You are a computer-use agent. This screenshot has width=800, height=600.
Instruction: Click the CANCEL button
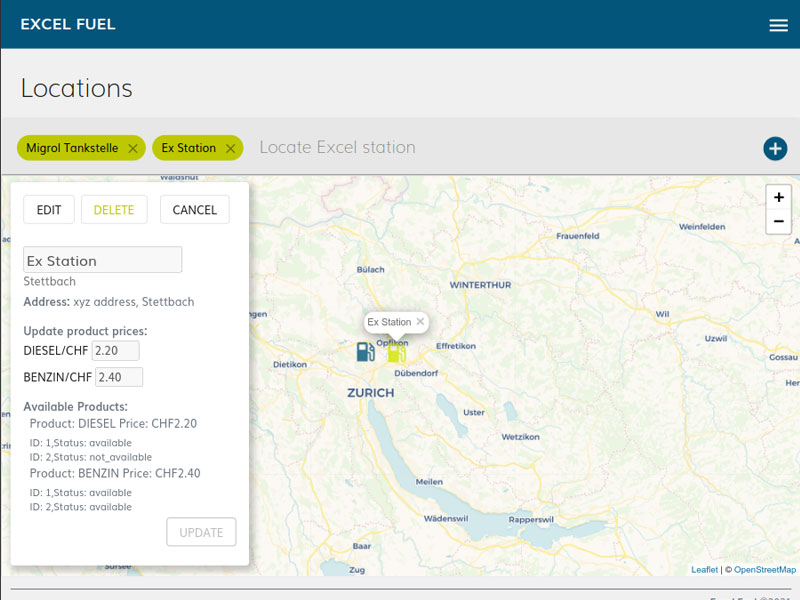click(194, 210)
